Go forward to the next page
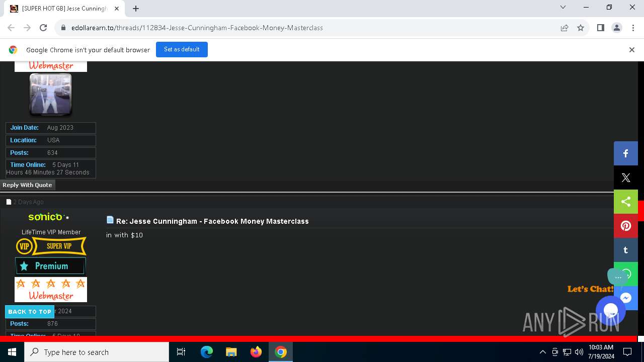Screen dimensions: 644x362 click(27, 28)
